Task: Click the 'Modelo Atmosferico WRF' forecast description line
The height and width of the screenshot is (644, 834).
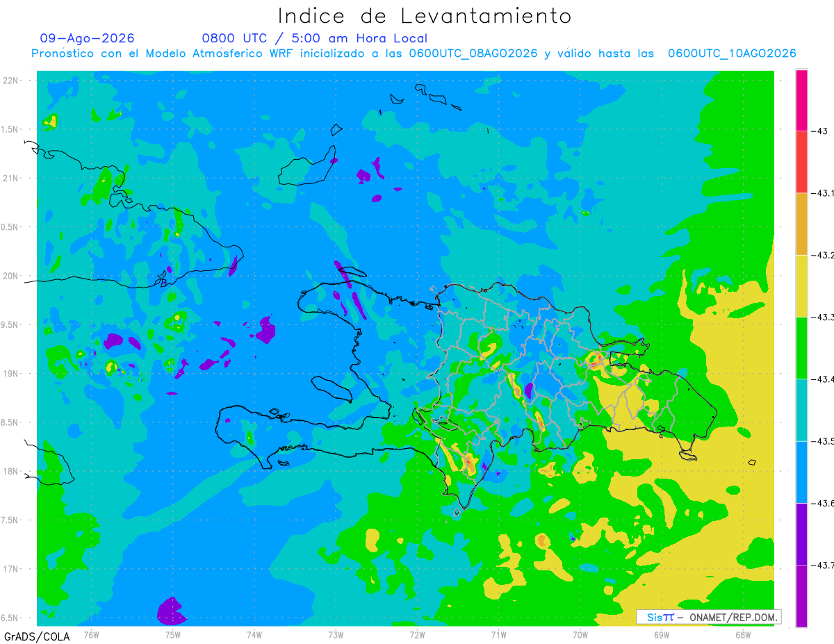Action: pos(414,53)
